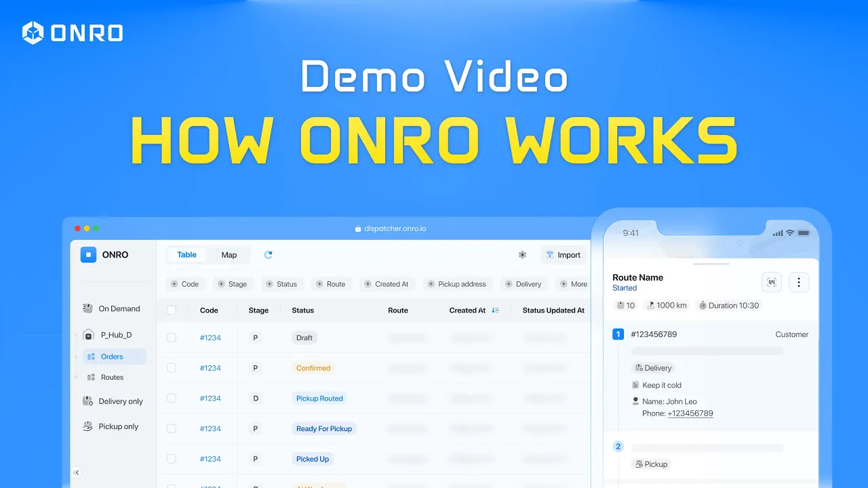868x488 pixels.
Task: Click the sort icon next to Created At
Action: [495, 310]
